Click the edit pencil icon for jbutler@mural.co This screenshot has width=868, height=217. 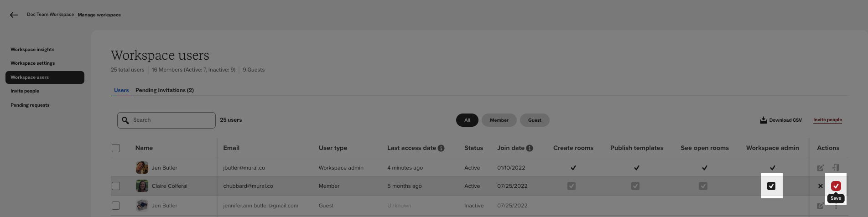pos(821,168)
